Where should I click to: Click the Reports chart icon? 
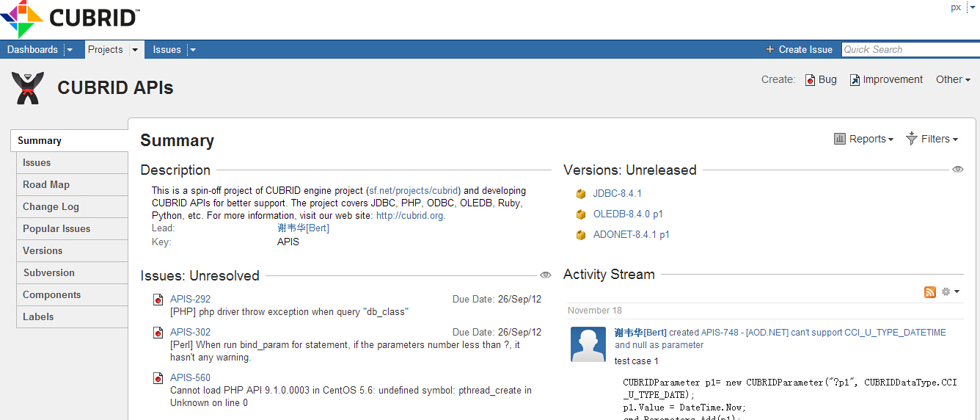[x=840, y=138]
